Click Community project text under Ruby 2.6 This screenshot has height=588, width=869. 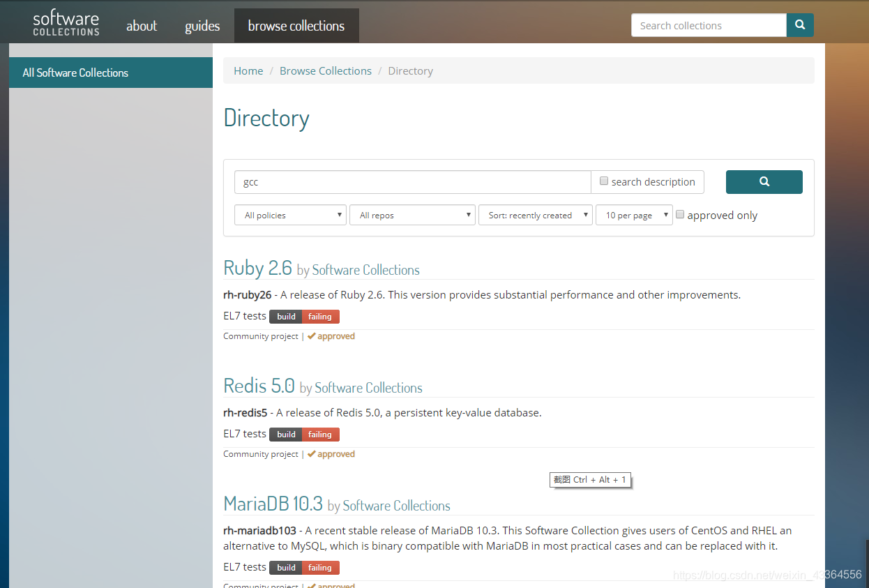261,336
